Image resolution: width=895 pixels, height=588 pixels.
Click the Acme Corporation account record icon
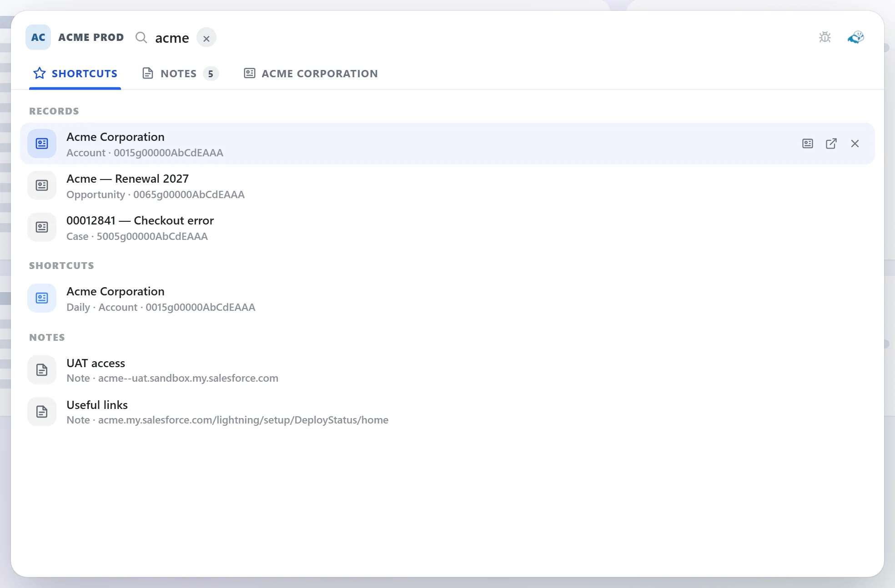(42, 144)
